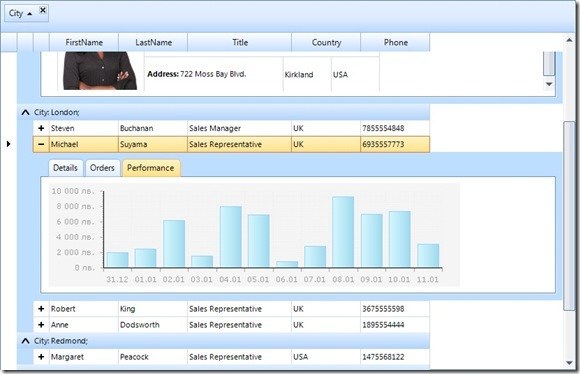The height and width of the screenshot is (374, 580).
Task: Toggle City group sort direction arrow
Action: [30, 14]
